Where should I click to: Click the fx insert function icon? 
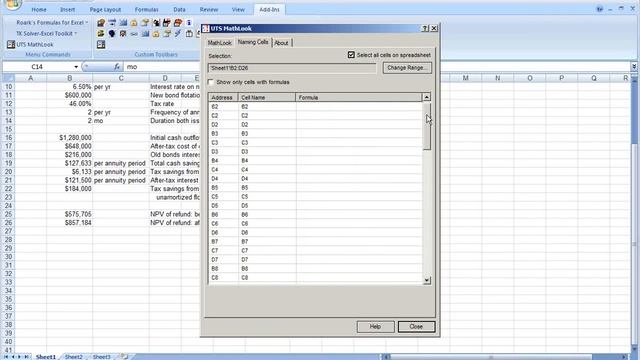click(x=117, y=67)
